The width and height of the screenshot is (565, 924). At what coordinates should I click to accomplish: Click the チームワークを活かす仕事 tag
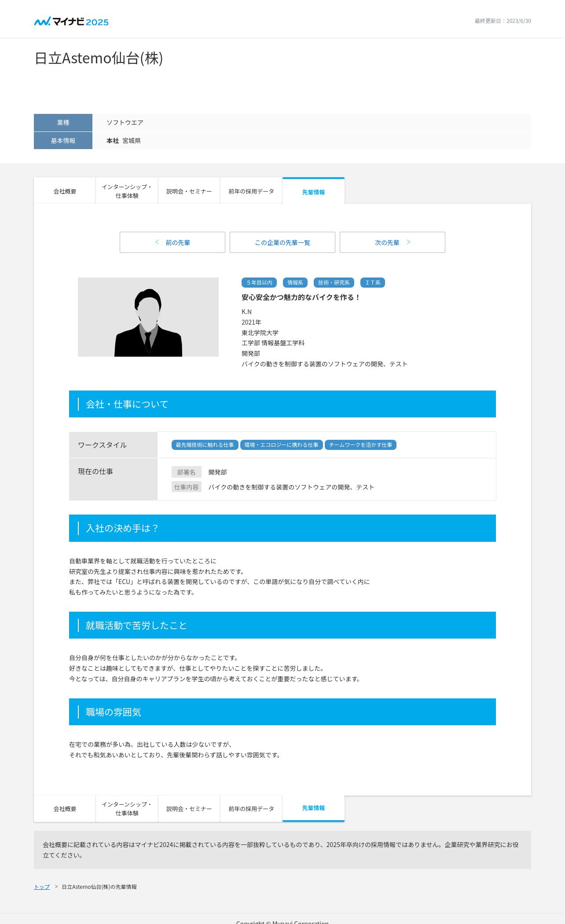[361, 445]
